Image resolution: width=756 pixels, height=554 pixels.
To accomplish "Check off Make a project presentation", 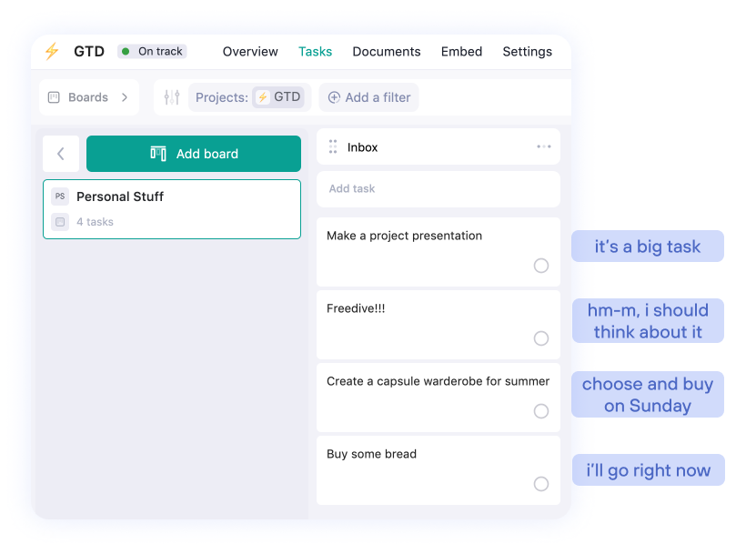I will [541, 266].
